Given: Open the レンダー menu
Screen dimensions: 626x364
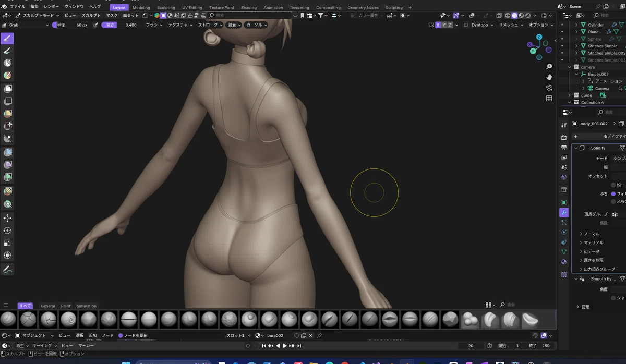Looking at the screenshot, I should pyautogui.click(x=51, y=7).
